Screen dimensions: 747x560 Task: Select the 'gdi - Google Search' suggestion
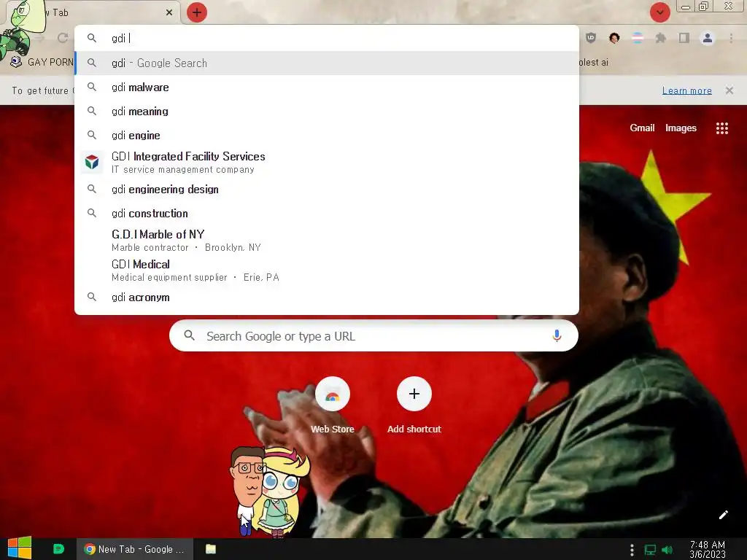click(x=327, y=63)
